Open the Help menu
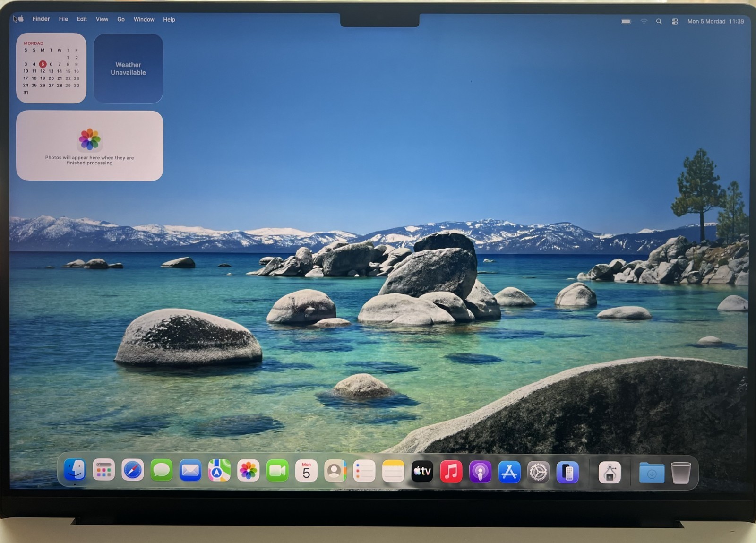Image resolution: width=756 pixels, height=543 pixels. [x=169, y=19]
